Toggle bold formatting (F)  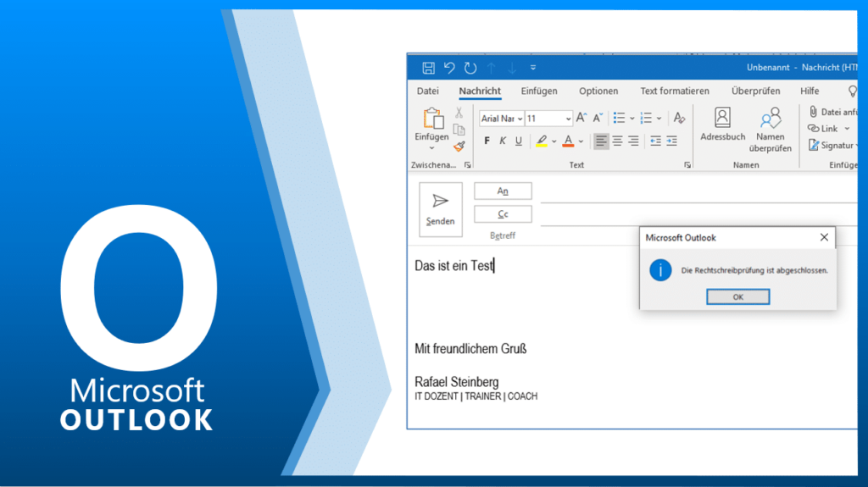tap(487, 141)
